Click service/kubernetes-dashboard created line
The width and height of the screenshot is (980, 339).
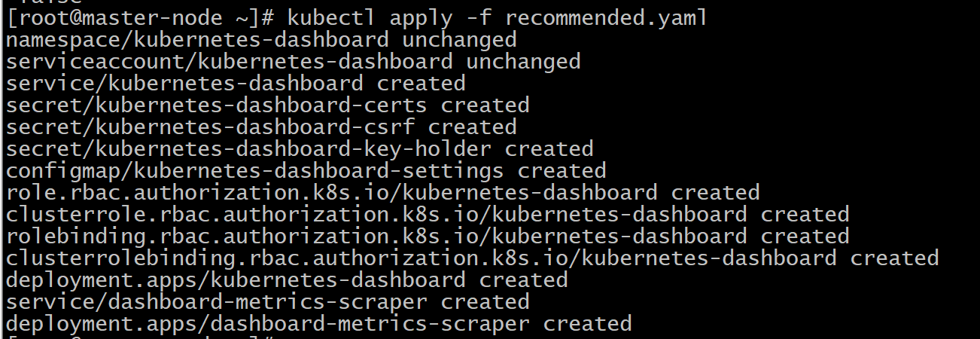[x=236, y=83]
